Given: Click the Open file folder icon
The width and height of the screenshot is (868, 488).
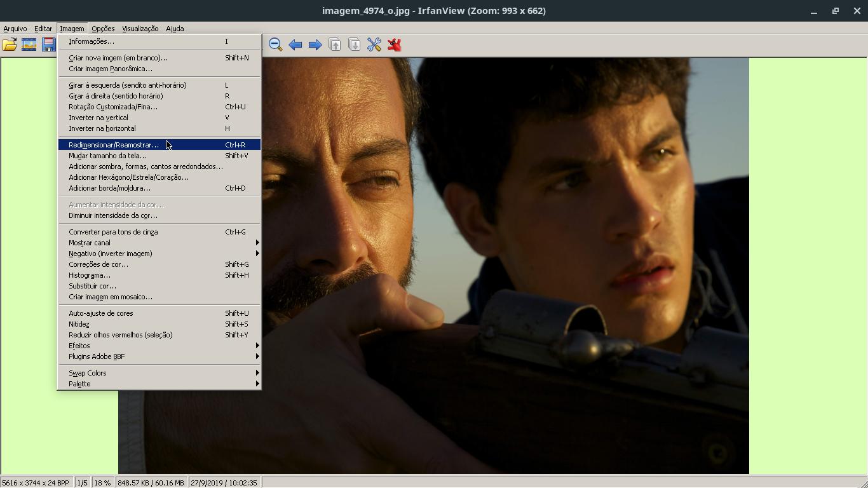Looking at the screenshot, I should point(10,44).
